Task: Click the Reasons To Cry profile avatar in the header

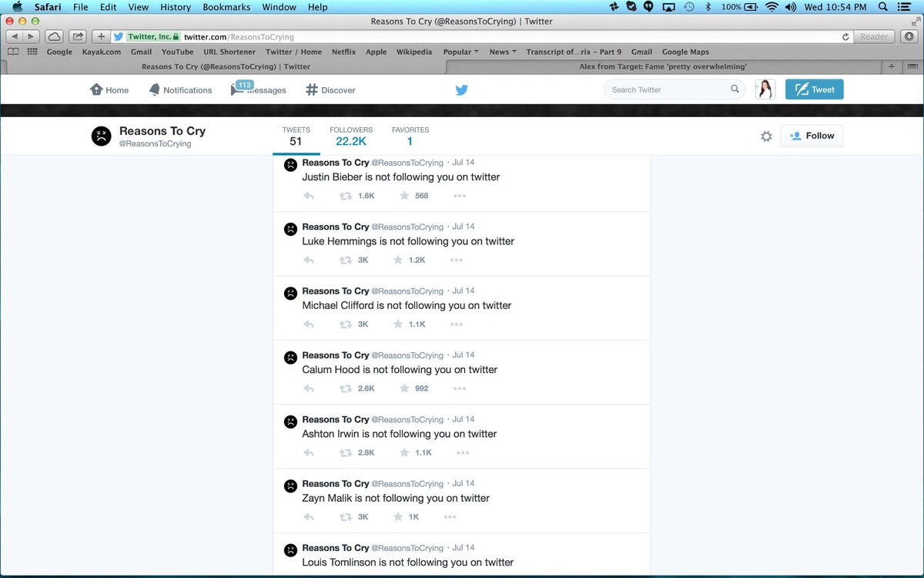Action: click(101, 136)
